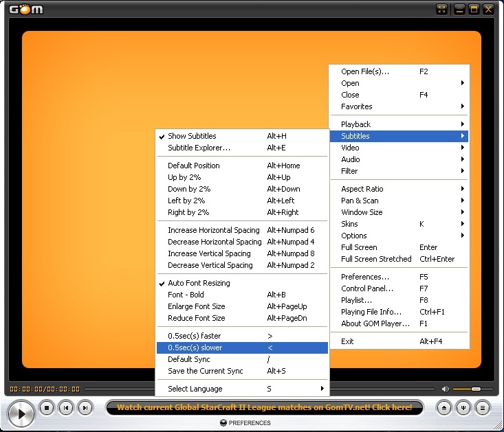Choose Decrease Horizontal Spacing
The height and width of the screenshot is (432, 504).
pyautogui.click(x=242, y=242)
